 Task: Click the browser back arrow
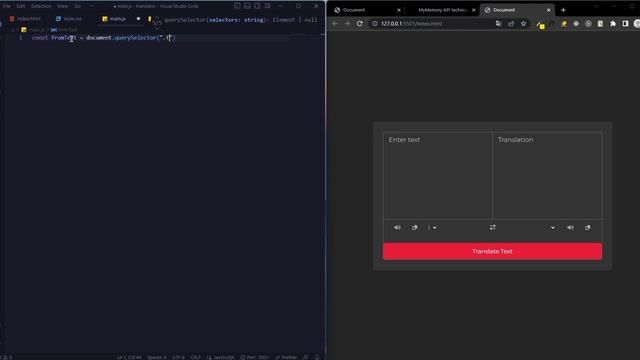point(335,24)
